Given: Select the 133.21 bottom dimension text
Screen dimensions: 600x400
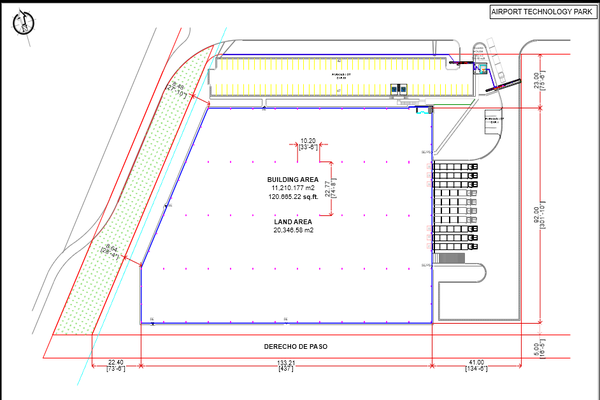Looking at the screenshot, I should [x=285, y=362].
